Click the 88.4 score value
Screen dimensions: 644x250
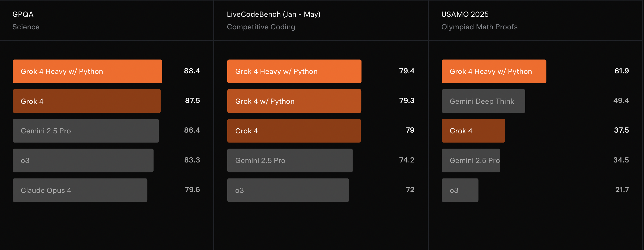[x=192, y=71]
